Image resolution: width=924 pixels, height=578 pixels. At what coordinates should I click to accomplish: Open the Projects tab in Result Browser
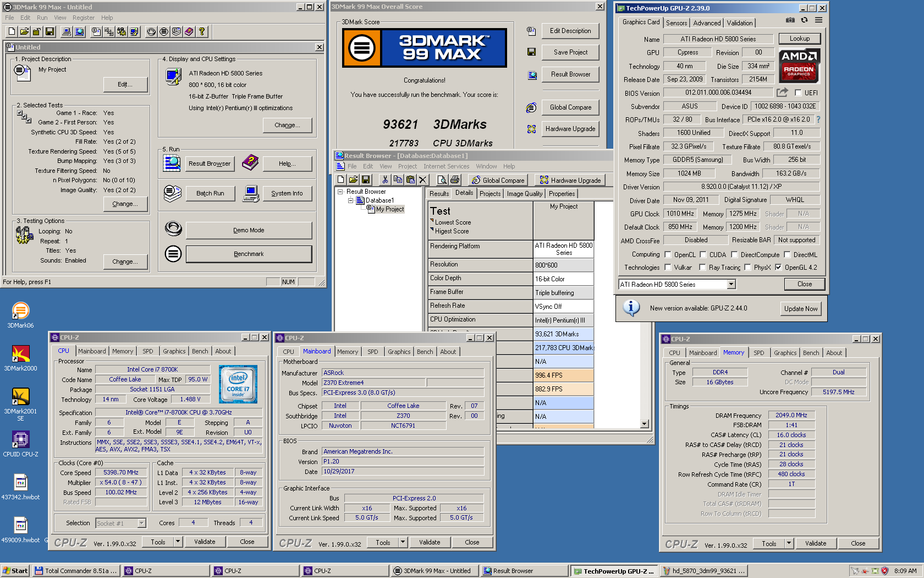tap(490, 194)
